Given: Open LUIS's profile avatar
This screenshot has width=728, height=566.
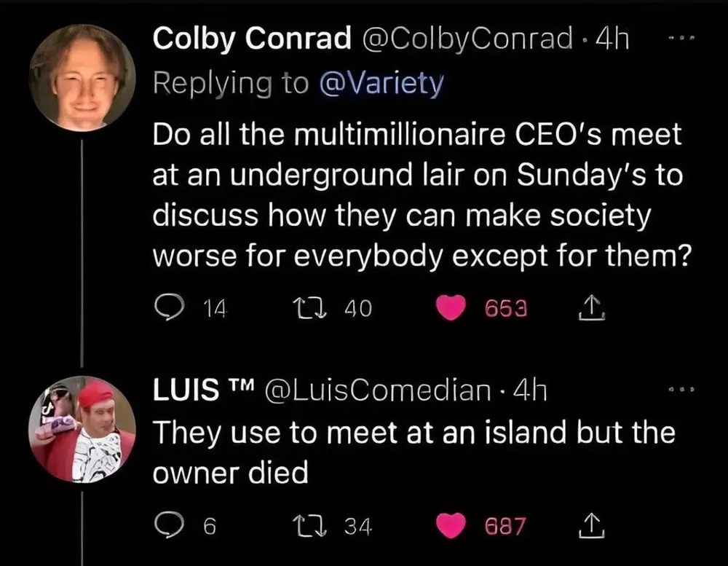Looking at the screenshot, I should (x=82, y=430).
